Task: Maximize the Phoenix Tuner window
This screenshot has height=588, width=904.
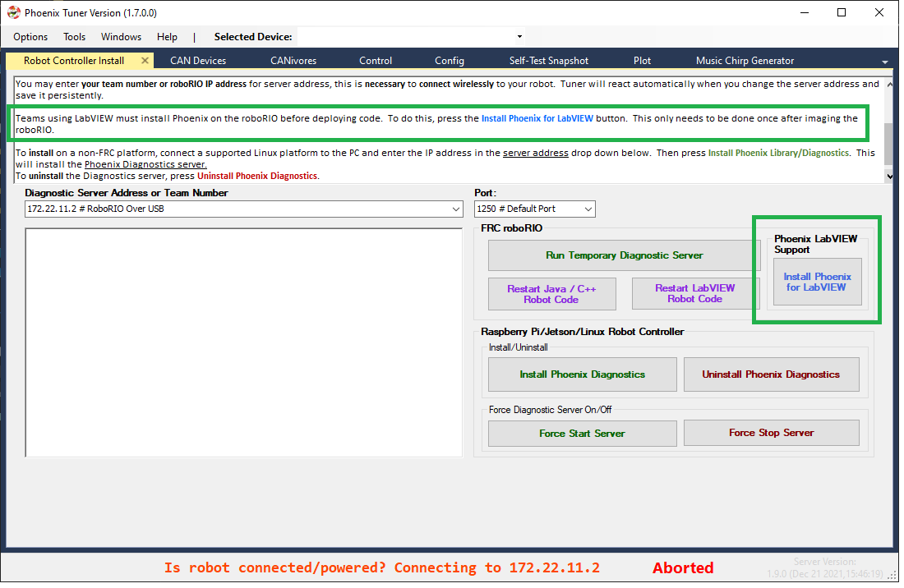Action: (842, 12)
